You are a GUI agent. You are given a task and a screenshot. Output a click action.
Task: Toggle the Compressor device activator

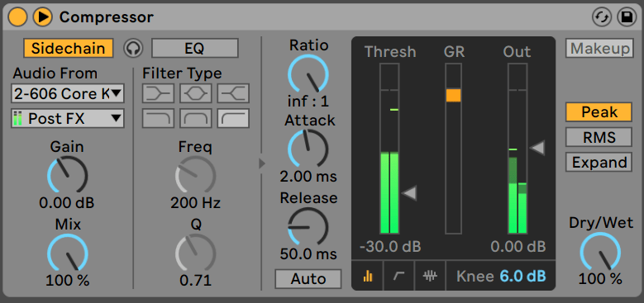click(17, 17)
